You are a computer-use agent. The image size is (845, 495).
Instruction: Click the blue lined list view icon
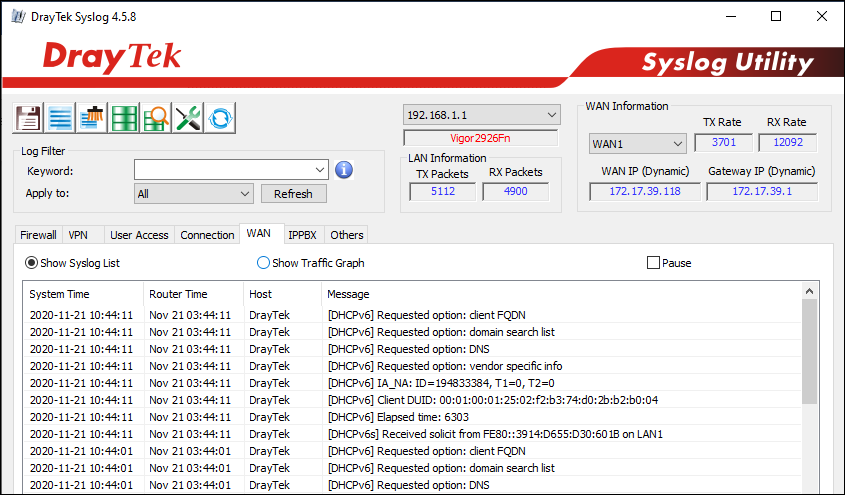[x=60, y=117]
